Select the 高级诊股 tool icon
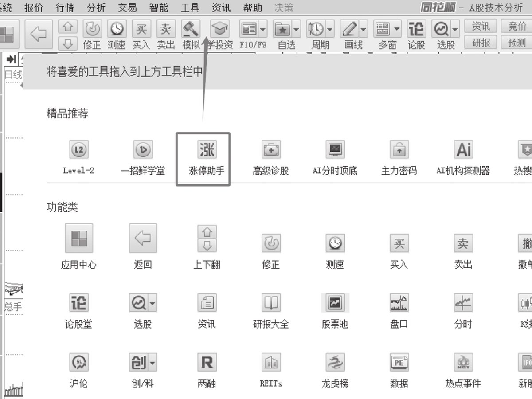 point(271,150)
